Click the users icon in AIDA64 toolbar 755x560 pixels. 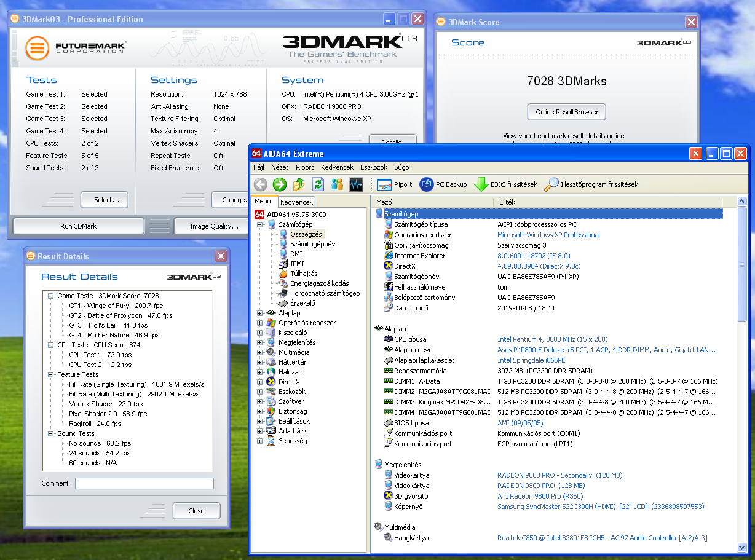point(337,184)
